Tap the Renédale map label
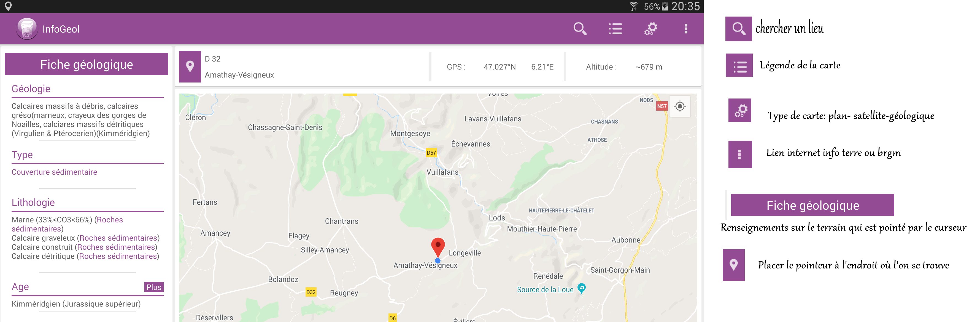980x322 pixels. point(548,276)
